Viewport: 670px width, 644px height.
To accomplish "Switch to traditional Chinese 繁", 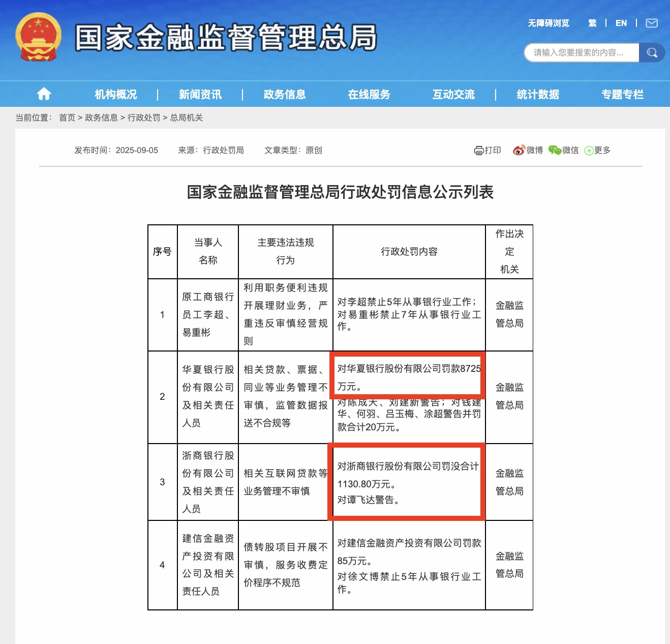I will (592, 23).
